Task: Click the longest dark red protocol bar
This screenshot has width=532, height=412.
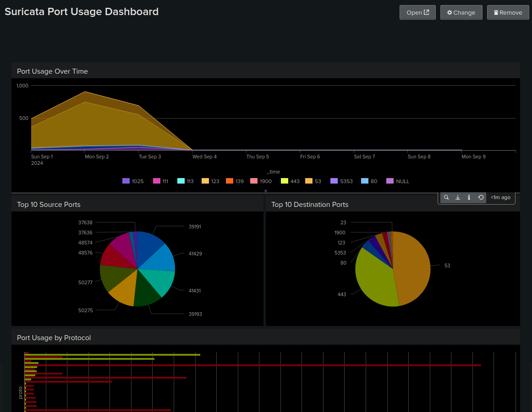Action: (x=253, y=365)
